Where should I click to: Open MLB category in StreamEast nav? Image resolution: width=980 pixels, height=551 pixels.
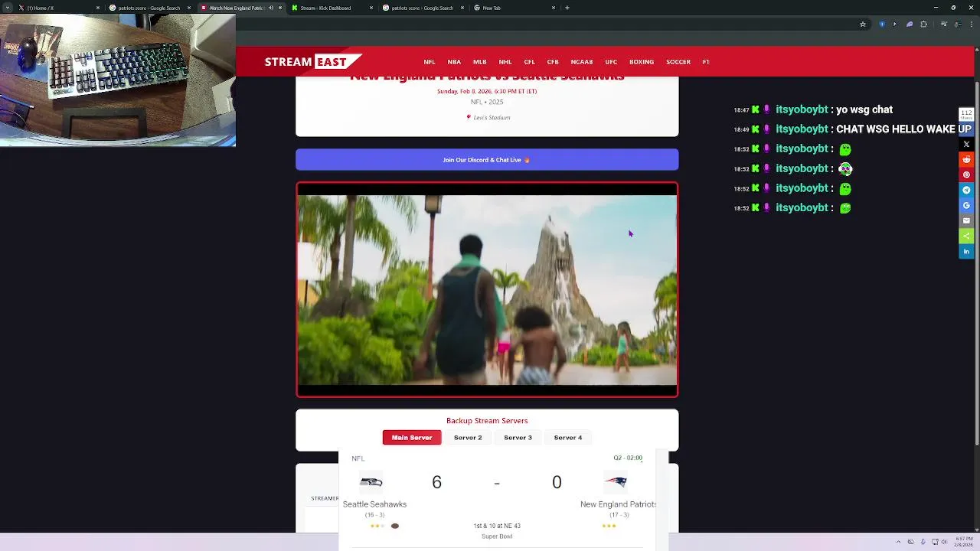(479, 62)
